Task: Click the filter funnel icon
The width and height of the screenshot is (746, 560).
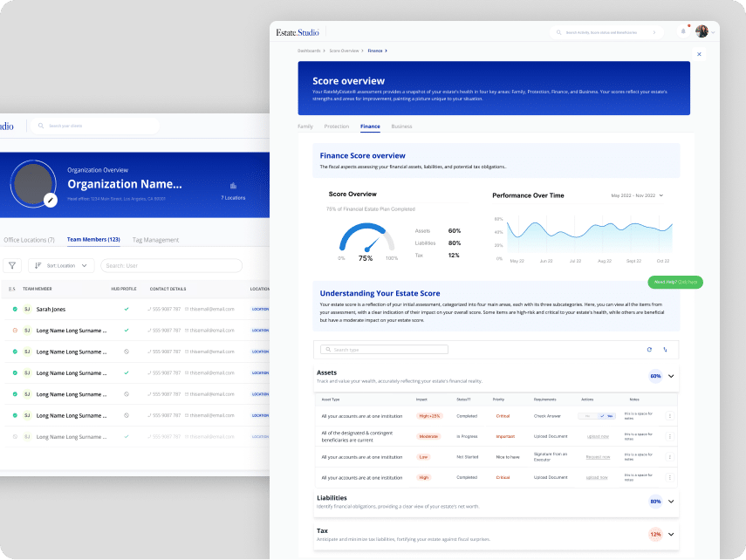Action: pyautogui.click(x=12, y=265)
